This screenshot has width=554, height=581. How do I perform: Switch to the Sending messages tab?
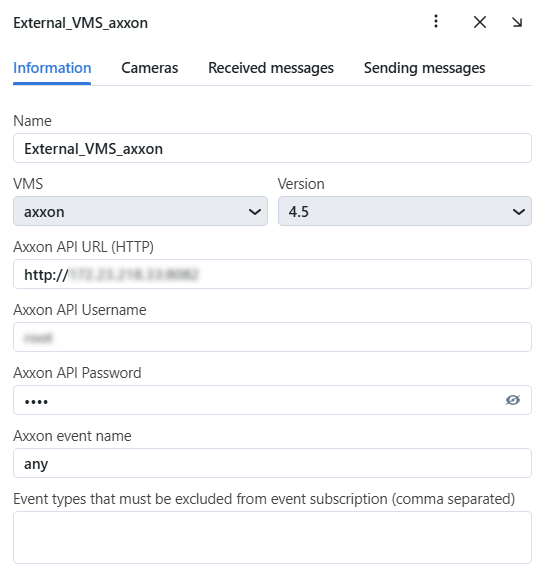tap(424, 68)
